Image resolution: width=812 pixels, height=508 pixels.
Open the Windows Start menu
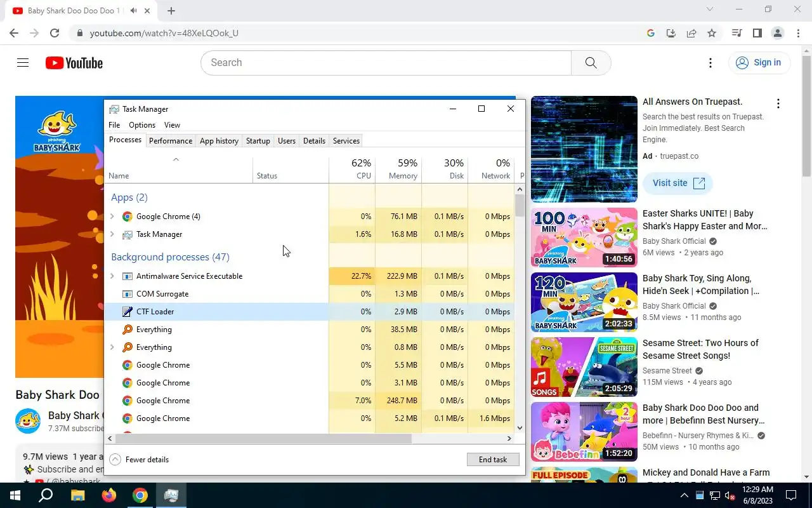(x=15, y=495)
